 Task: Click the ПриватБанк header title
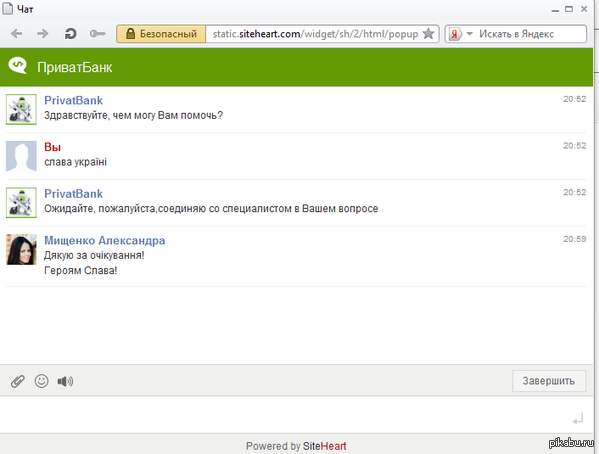[74, 68]
